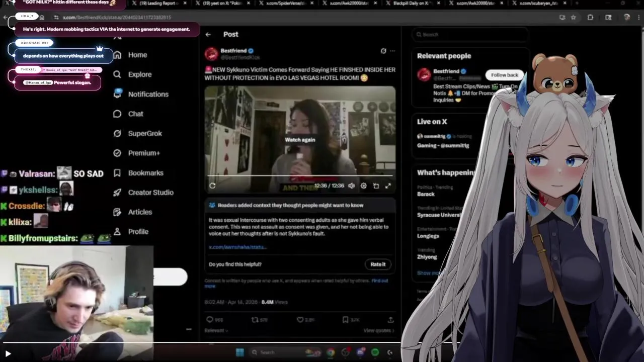
Task: Open video settings gear
Action: [363, 186]
